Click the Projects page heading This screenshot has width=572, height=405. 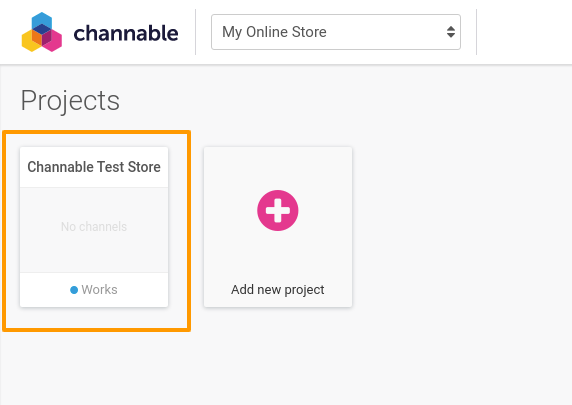tap(70, 101)
